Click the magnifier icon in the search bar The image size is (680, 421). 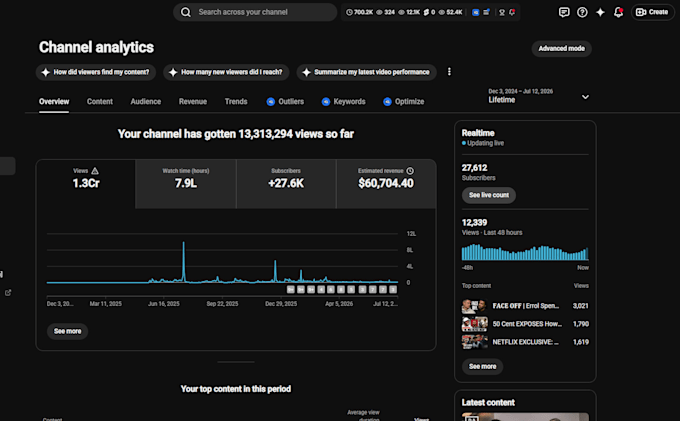tap(186, 12)
